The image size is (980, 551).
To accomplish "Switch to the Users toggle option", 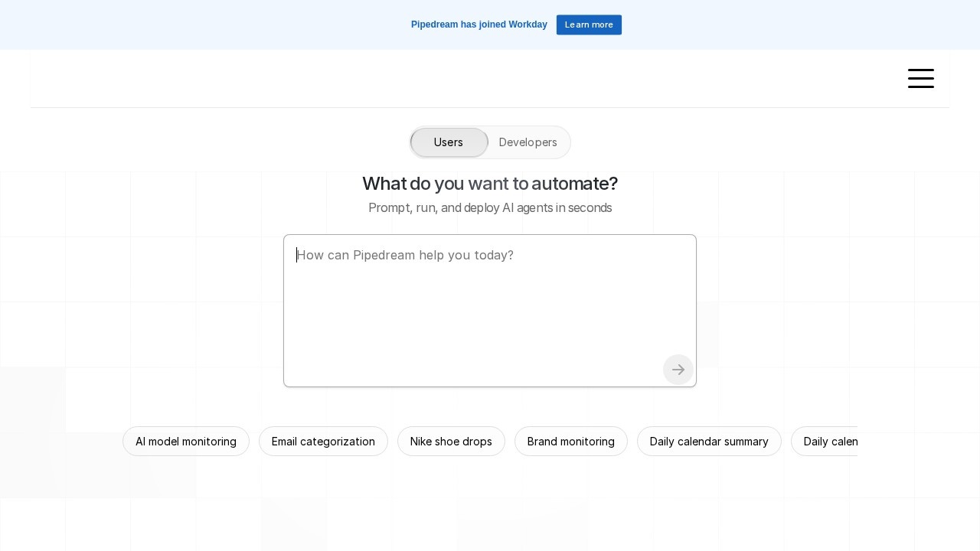I will click(x=449, y=142).
